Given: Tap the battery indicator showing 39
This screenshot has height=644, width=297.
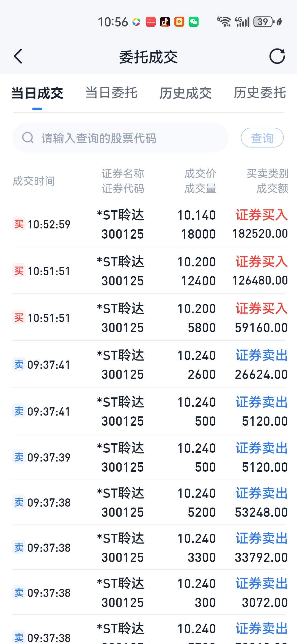Looking at the screenshot, I should (x=263, y=22).
